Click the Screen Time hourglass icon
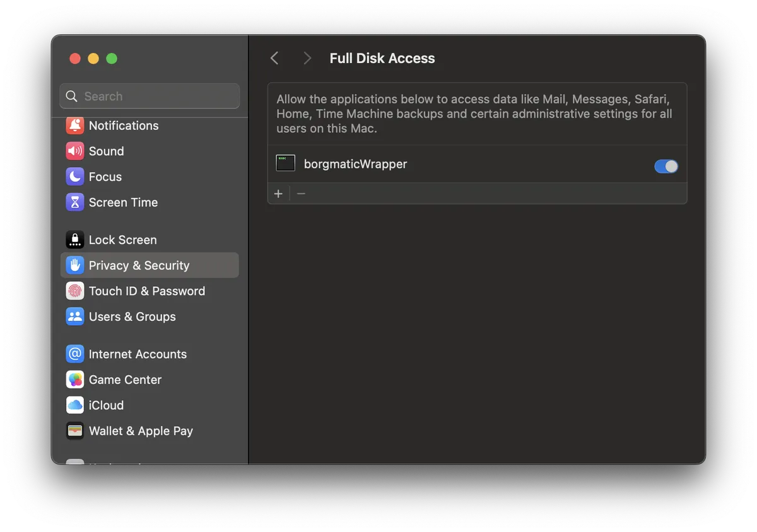Viewport: 757px width, 532px height. (x=75, y=202)
